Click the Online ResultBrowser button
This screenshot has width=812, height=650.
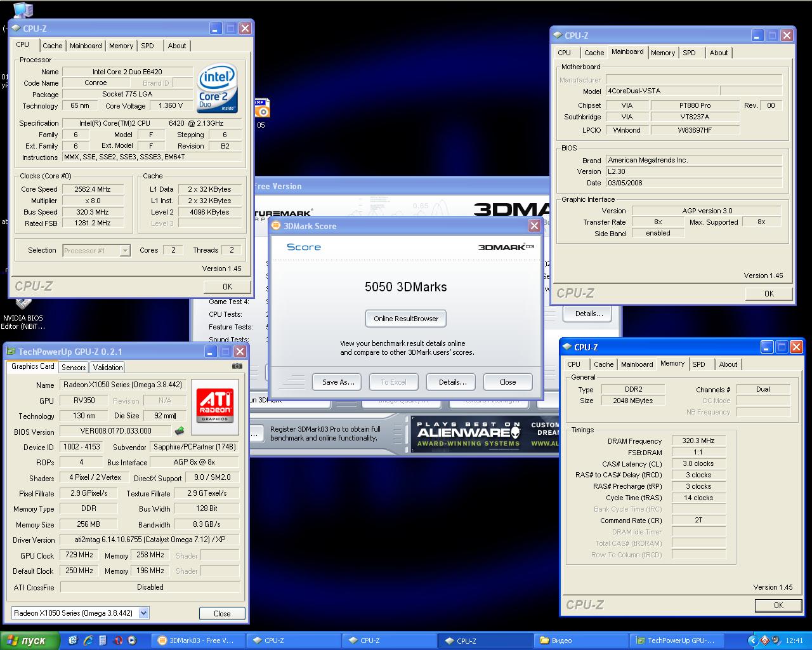(406, 319)
